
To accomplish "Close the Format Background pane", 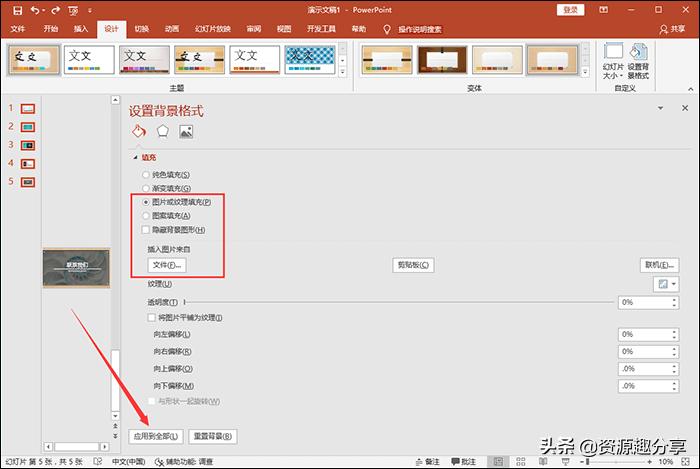I will (x=685, y=108).
